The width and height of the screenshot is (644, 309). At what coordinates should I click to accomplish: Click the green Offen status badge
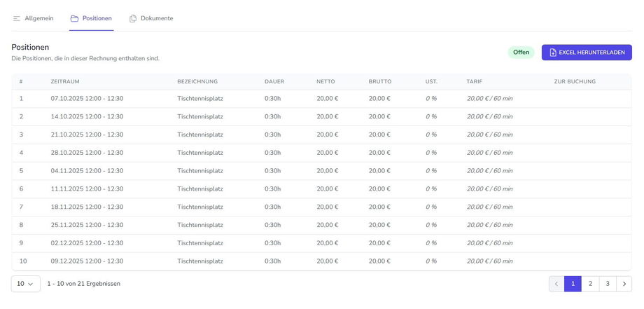pyautogui.click(x=521, y=53)
